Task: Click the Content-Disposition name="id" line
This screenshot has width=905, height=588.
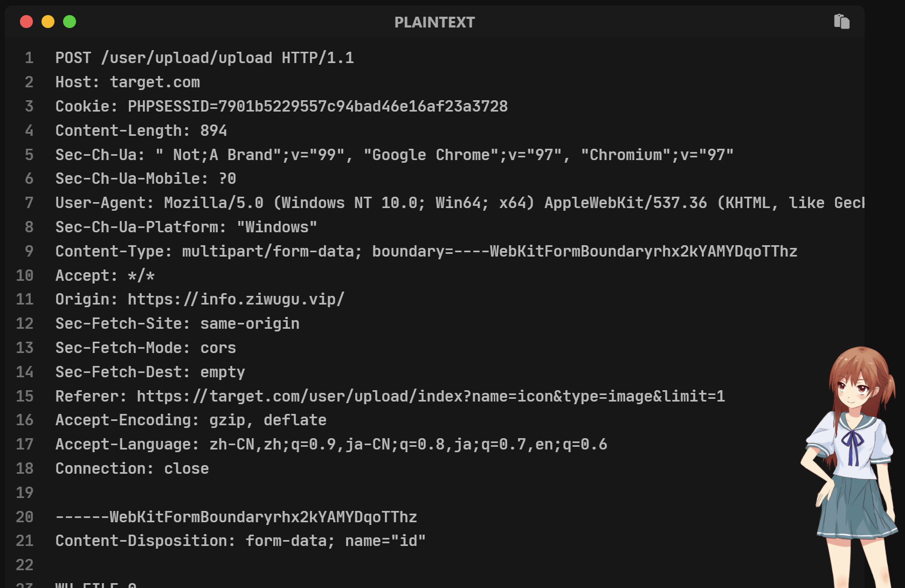Action: click(x=241, y=541)
